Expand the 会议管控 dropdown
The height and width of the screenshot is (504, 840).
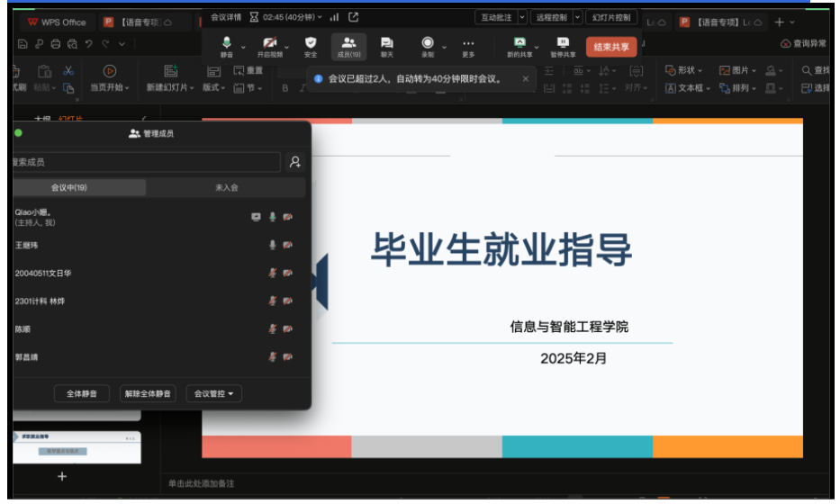tap(213, 393)
